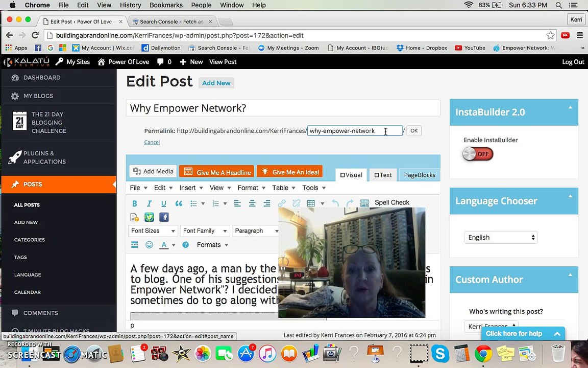Click the table grid icon
Image resolution: width=588 pixels, height=368 pixels.
pyautogui.click(x=311, y=203)
